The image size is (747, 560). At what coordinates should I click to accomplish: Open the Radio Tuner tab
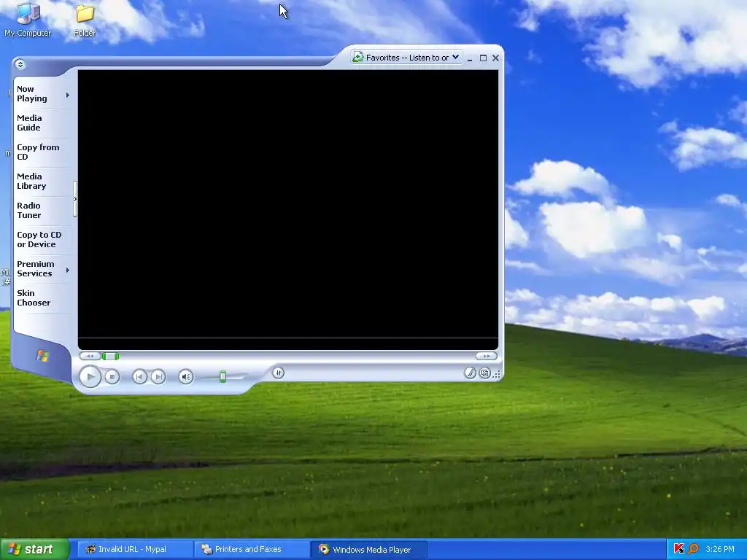tap(29, 210)
